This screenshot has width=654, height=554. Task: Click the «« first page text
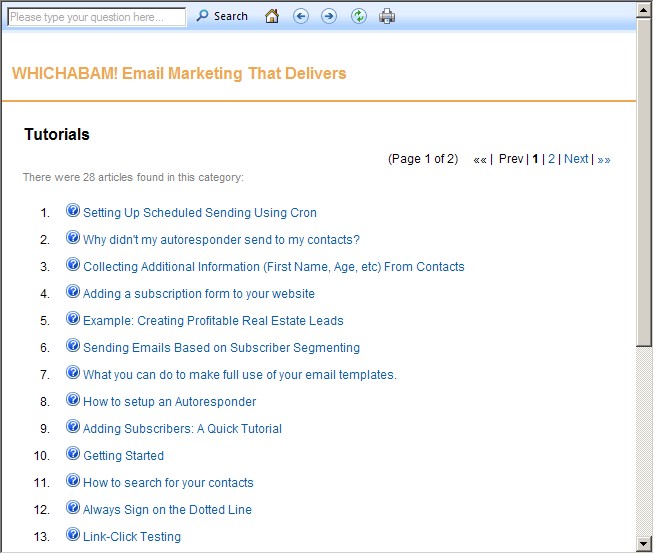pyautogui.click(x=480, y=159)
